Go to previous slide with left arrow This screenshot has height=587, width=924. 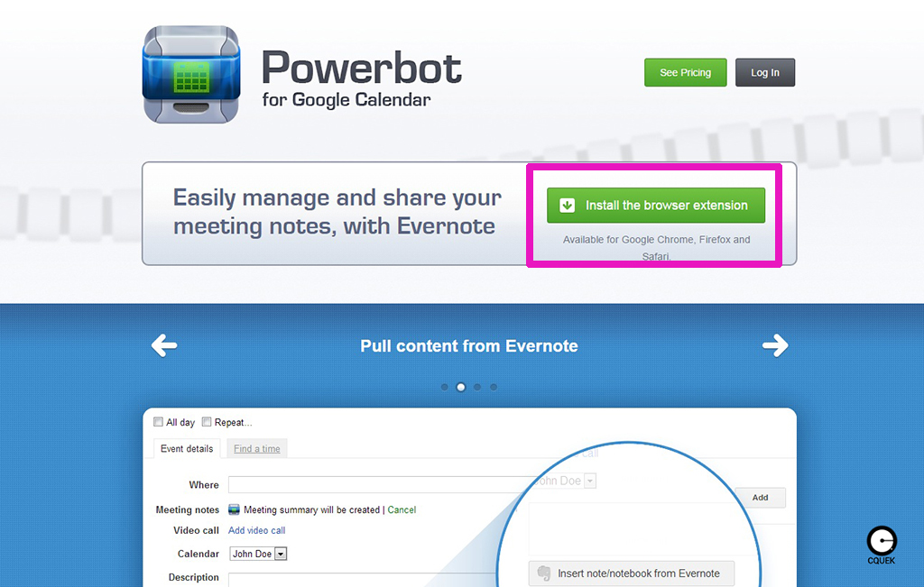coord(164,345)
